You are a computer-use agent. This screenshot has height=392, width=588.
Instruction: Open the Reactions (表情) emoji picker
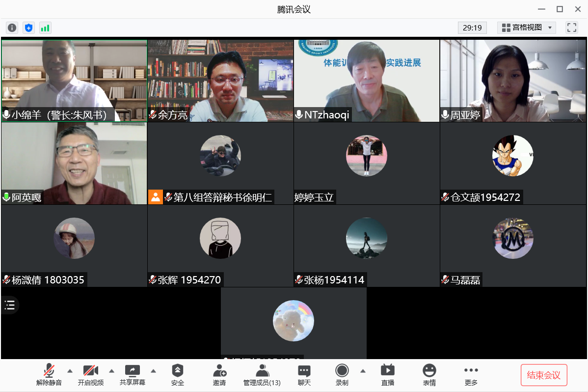coord(429,375)
